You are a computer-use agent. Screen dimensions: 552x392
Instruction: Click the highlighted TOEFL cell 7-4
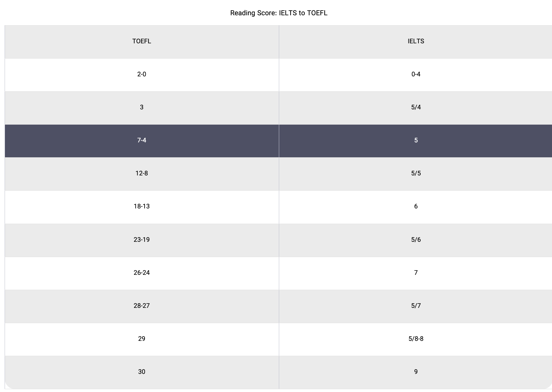coord(142,140)
